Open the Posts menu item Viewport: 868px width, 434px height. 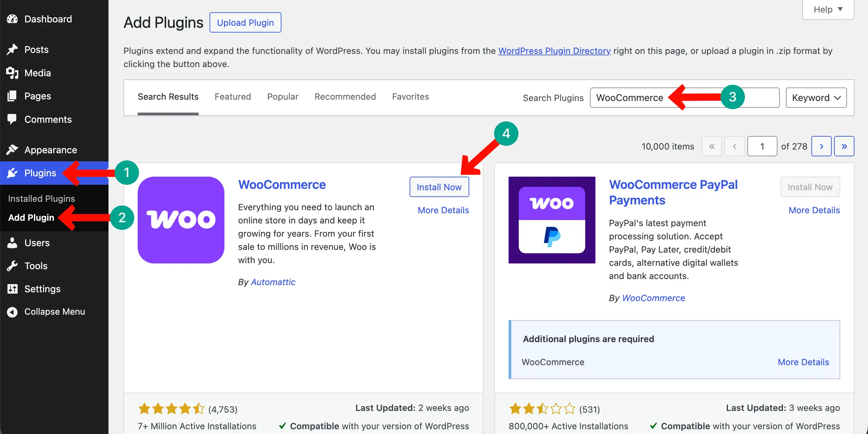coord(54,50)
